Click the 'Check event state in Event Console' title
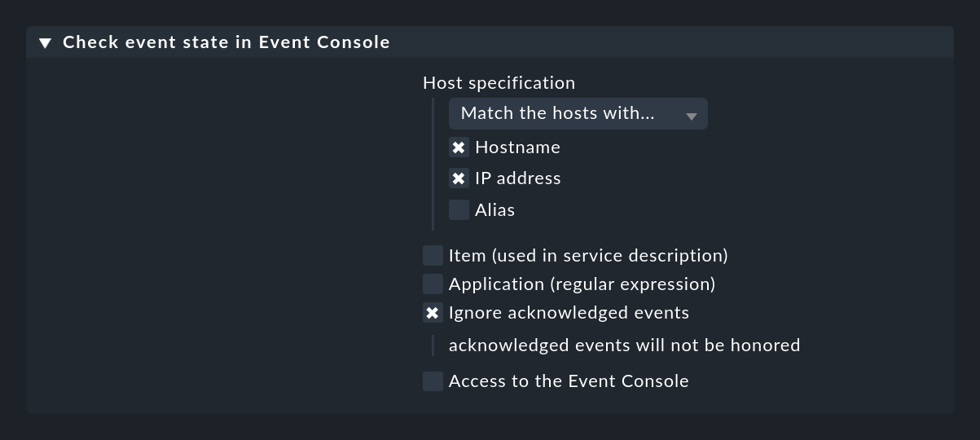Screen dimensions: 980x440 (226, 42)
